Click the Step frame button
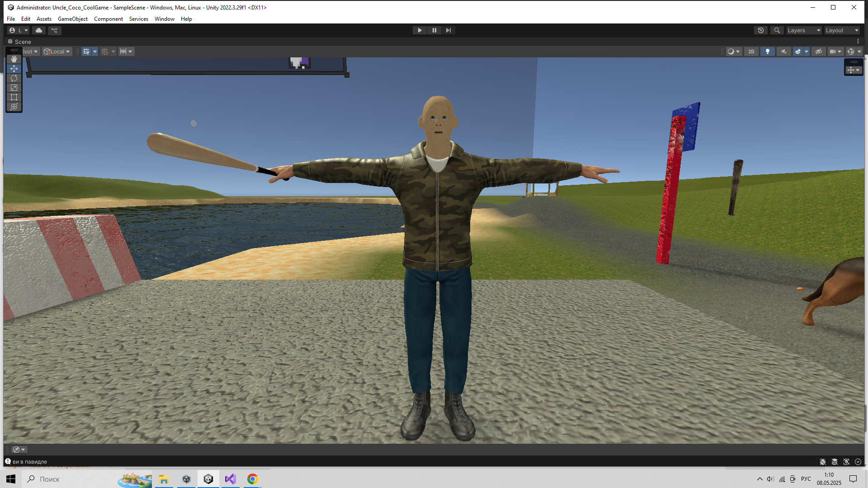868x488 pixels. (x=448, y=30)
